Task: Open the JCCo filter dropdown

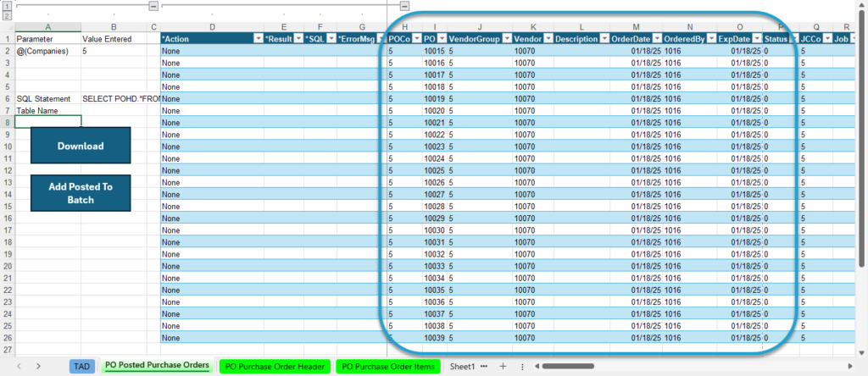Action: pyautogui.click(x=827, y=39)
